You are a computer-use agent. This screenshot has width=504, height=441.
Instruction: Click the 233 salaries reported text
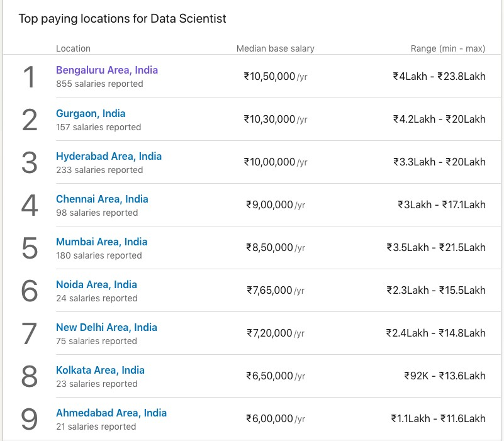(99, 170)
